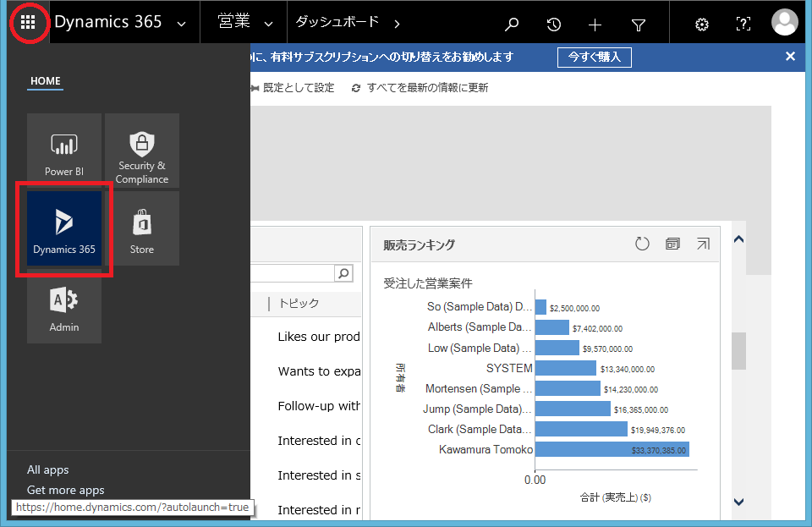The height and width of the screenshot is (527, 812).
Task: Open the 'Likes our prod' list row
Action: pyautogui.click(x=319, y=337)
